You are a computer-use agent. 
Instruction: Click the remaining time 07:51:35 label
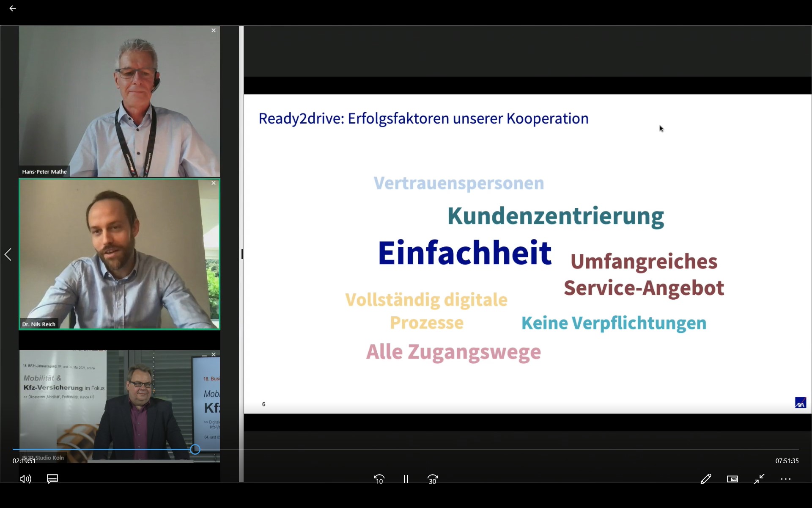coord(787,461)
